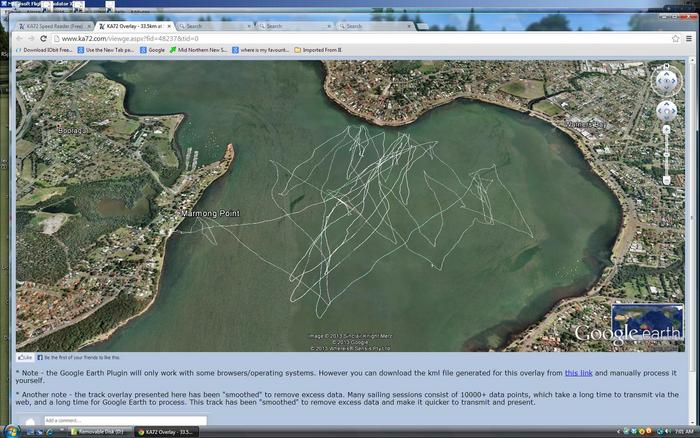Open the Mid Northern New S... bookmark
This screenshot has height=438, width=700.
tap(200, 49)
